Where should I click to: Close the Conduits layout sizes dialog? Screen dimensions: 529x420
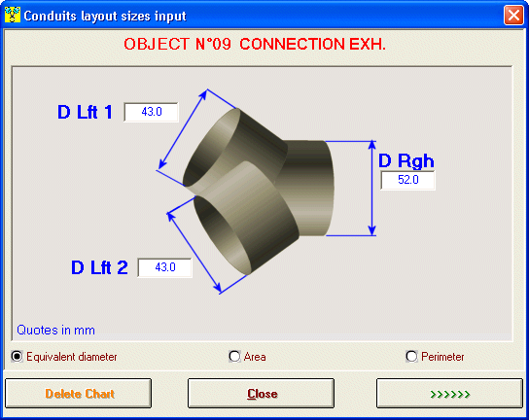[x=513, y=16]
